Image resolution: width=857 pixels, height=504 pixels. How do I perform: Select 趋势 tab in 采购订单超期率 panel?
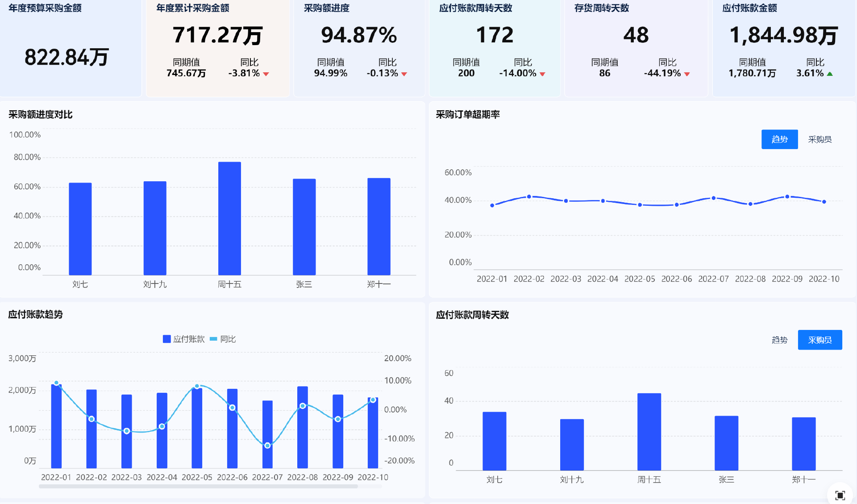(x=779, y=139)
